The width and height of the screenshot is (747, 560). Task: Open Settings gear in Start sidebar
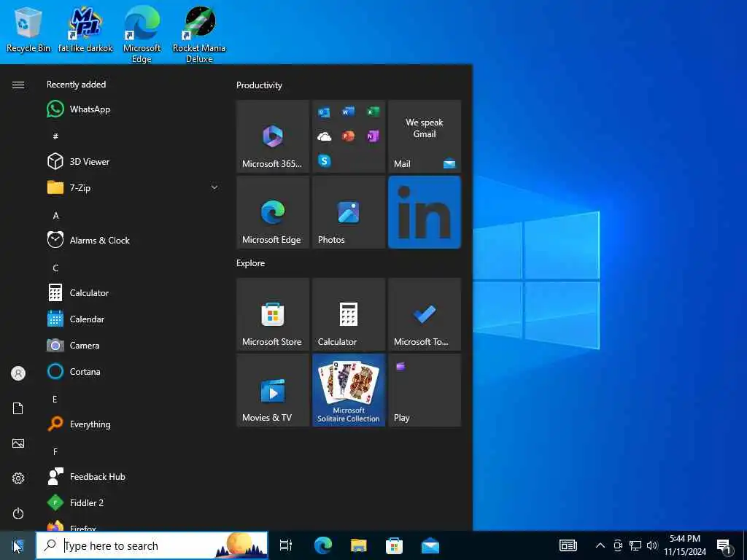pos(18,478)
